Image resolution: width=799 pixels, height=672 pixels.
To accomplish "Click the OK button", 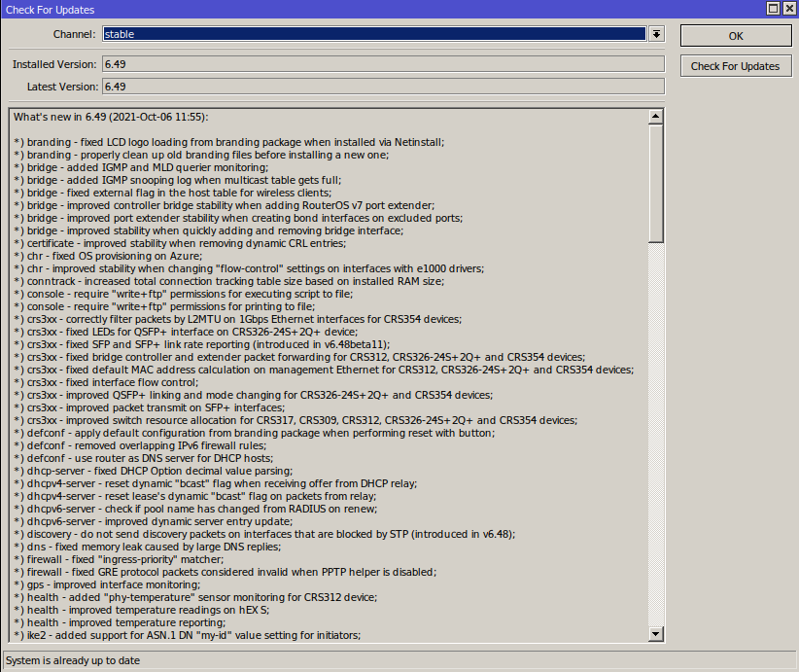I will coord(735,36).
